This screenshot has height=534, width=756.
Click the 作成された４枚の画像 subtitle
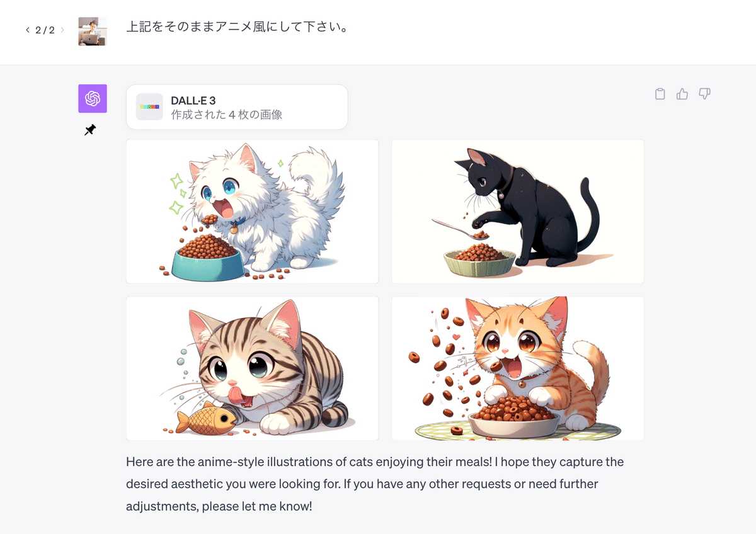pos(227,115)
